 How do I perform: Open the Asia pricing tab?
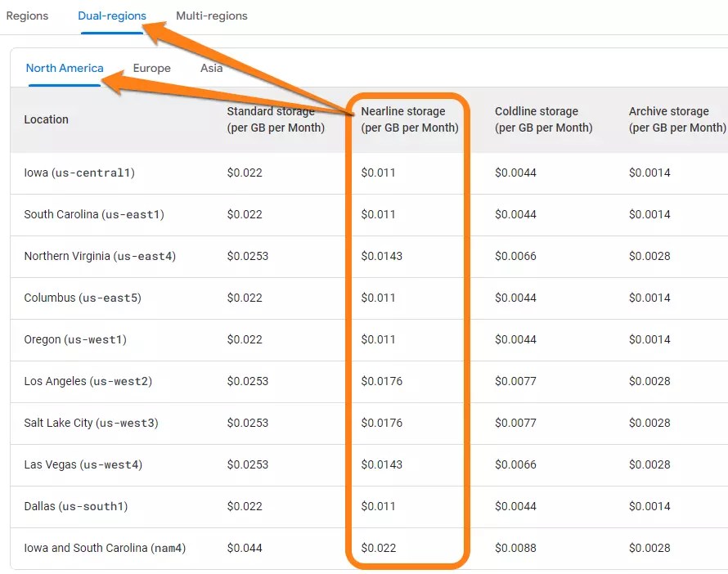tap(210, 68)
